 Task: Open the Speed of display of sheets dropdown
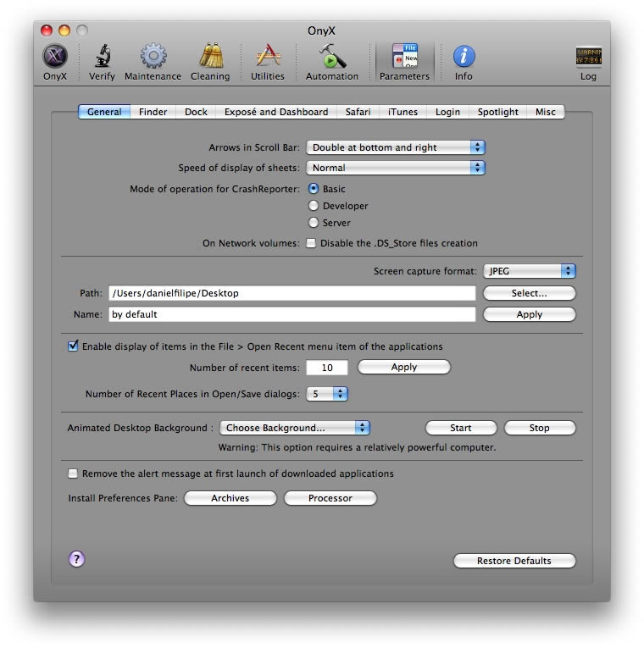(x=396, y=168)
